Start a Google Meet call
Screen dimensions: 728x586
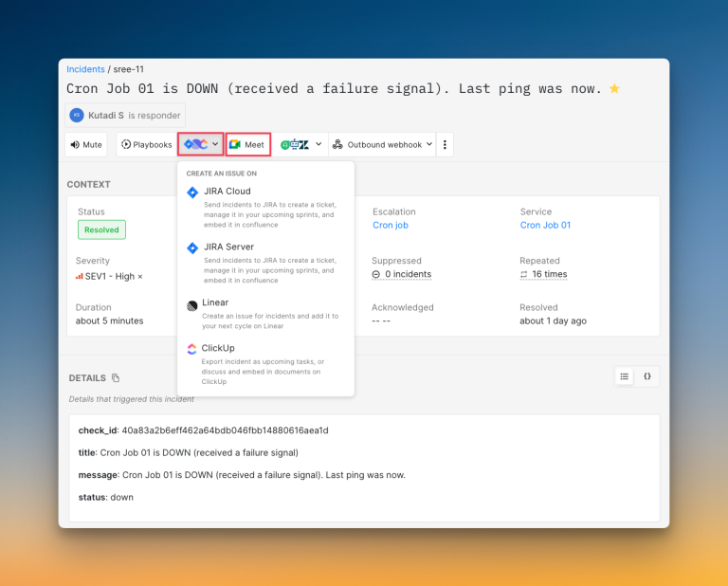(247, 145)
